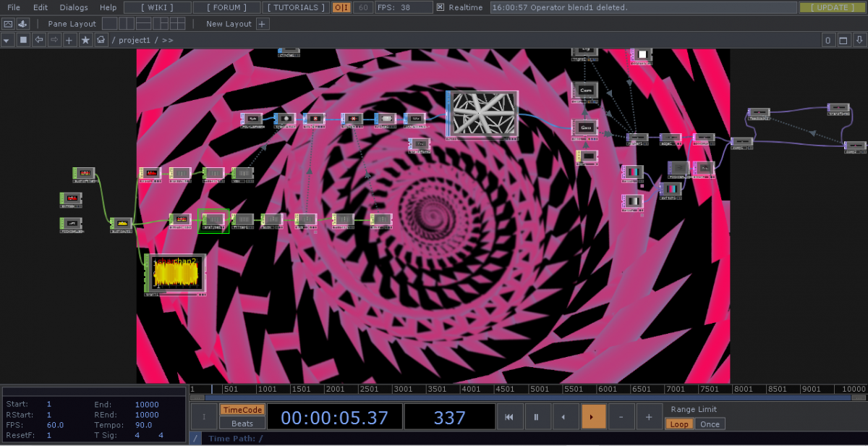Image resolution: width=868 pixels, height=446 pixels.
Task: Select the top/bottom split pane layout
Action: click(x=142, y=24)
